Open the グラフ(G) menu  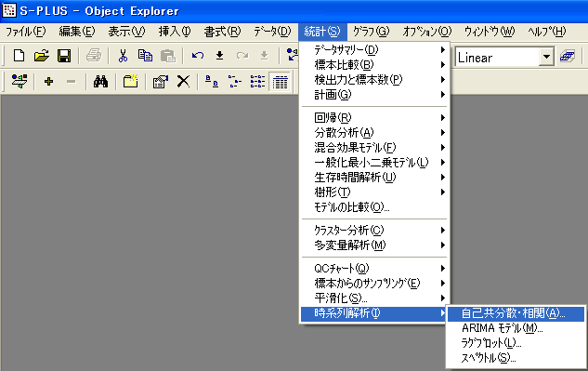click(372, 32)
